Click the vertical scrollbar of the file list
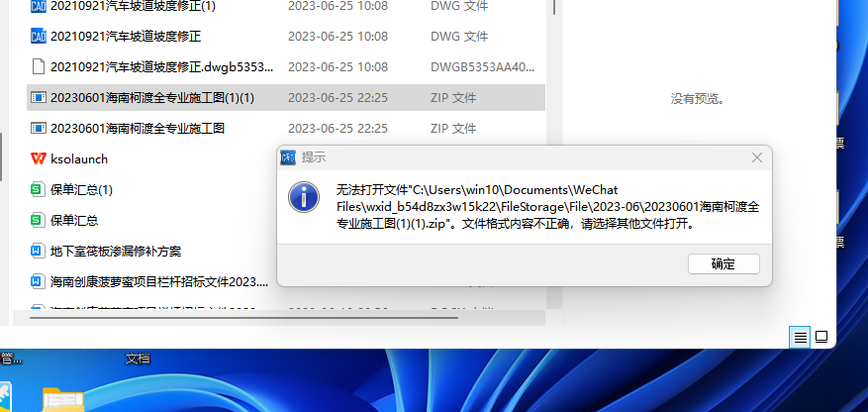This screenshot has height=412, width=868. point(554,8)
